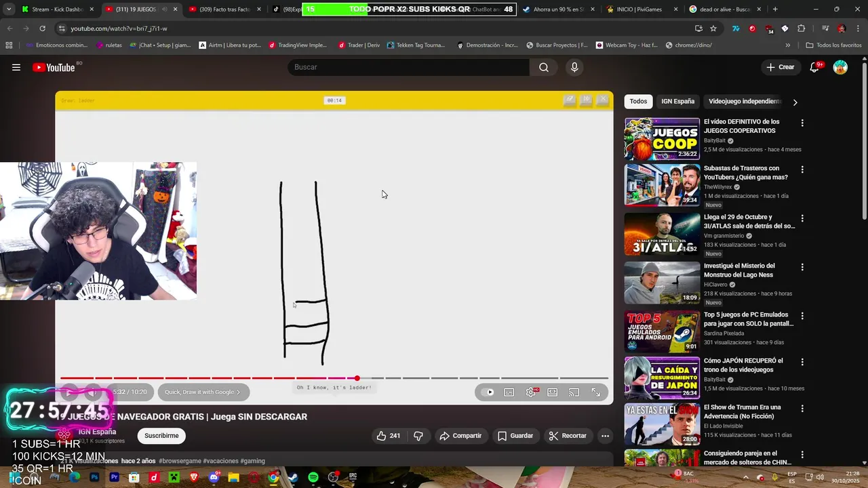Open chapter 'Quick, Draw it with Google'
The width and height of the screenshot is (868, 488).
(203, 392)
